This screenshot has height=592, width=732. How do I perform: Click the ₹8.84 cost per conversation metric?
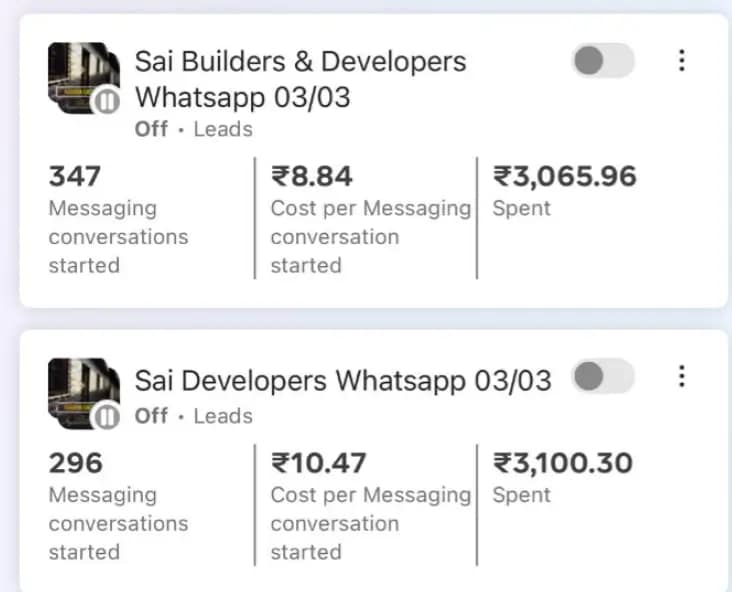coord(312,177)
